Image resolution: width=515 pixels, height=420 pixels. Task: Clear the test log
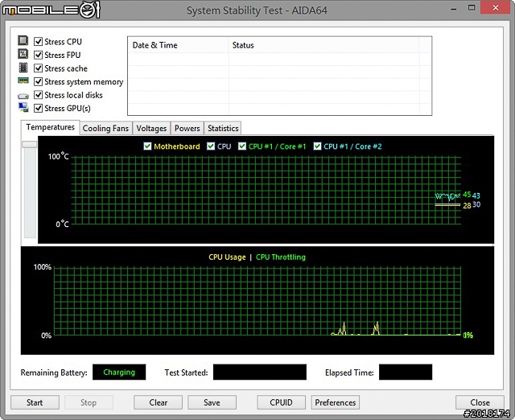(x=158, y=402)
